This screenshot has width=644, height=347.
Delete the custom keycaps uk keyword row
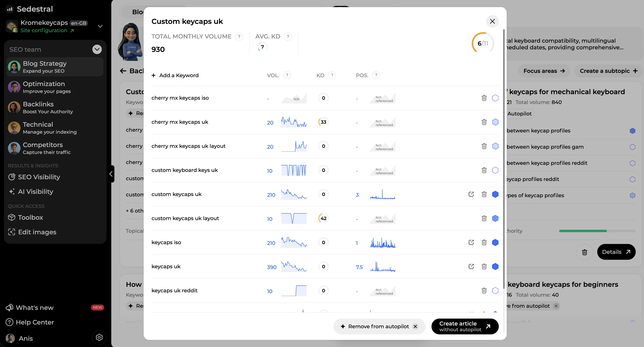(x=484, y=194)
